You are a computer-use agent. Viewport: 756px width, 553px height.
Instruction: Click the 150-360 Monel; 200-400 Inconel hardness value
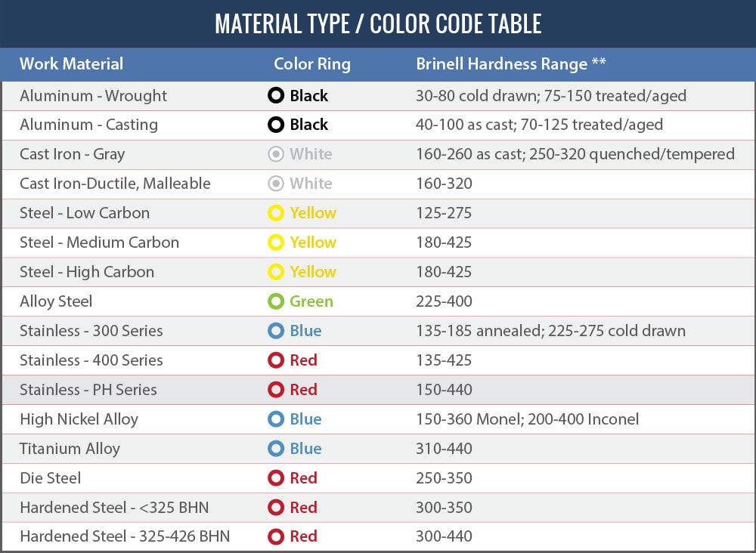pyautogui.click(x=528, y=419)
